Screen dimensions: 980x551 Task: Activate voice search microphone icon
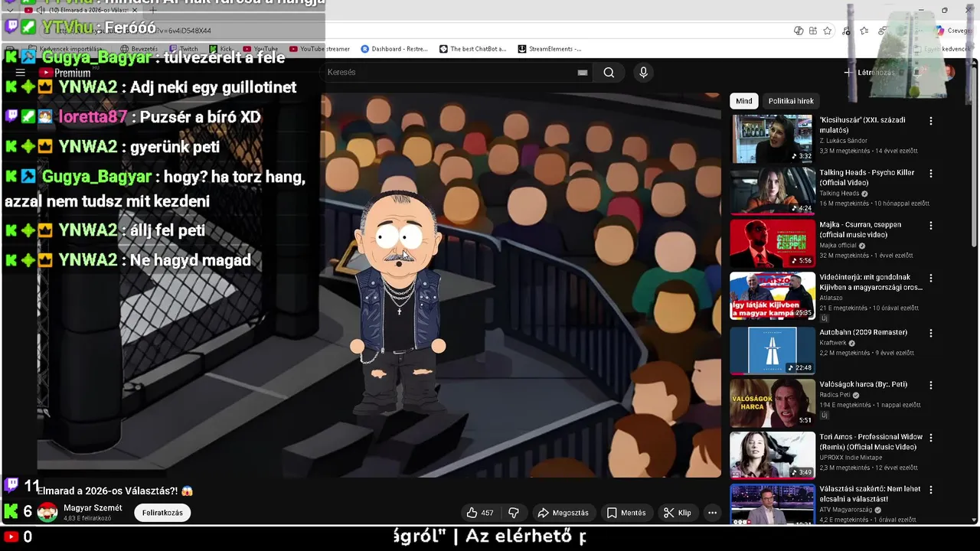[x=643, y=72]
